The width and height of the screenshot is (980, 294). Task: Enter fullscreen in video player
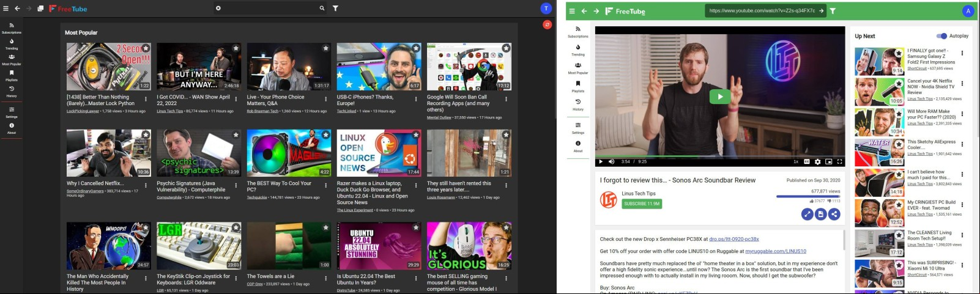(840, 162)
